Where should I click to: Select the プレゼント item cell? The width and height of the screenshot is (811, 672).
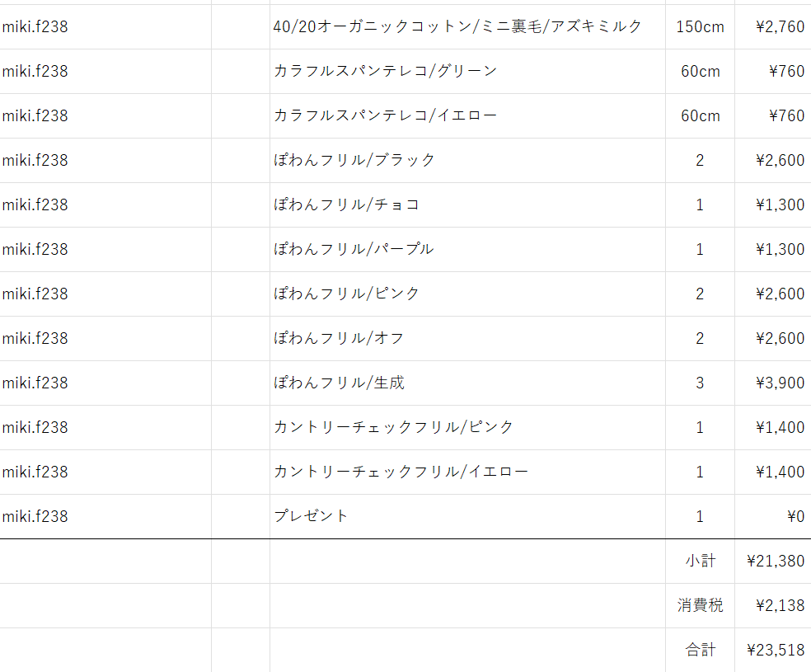coord(467,516)
